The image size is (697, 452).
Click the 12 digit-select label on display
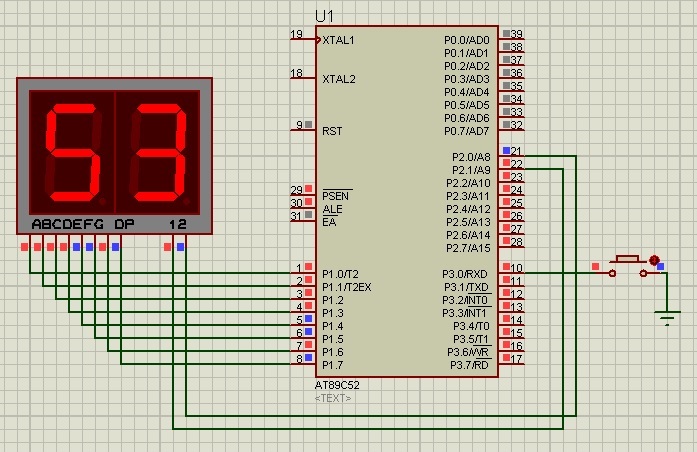point(178,224)
